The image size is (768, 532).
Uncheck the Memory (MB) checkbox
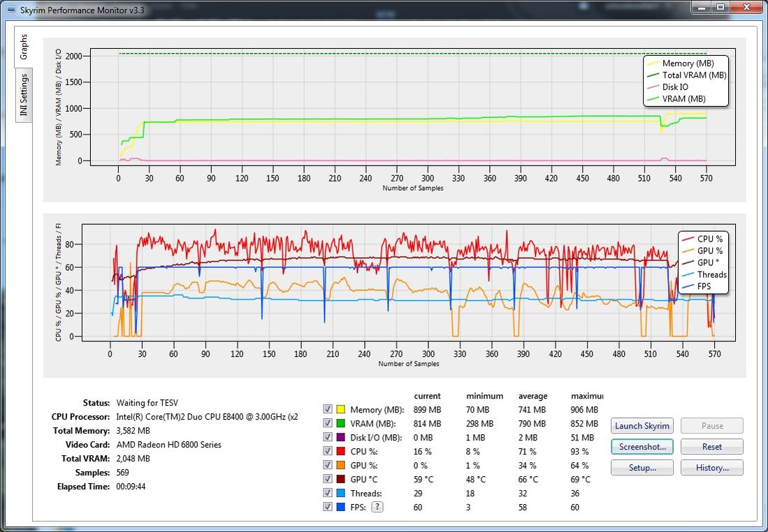(x=328, y=410)
